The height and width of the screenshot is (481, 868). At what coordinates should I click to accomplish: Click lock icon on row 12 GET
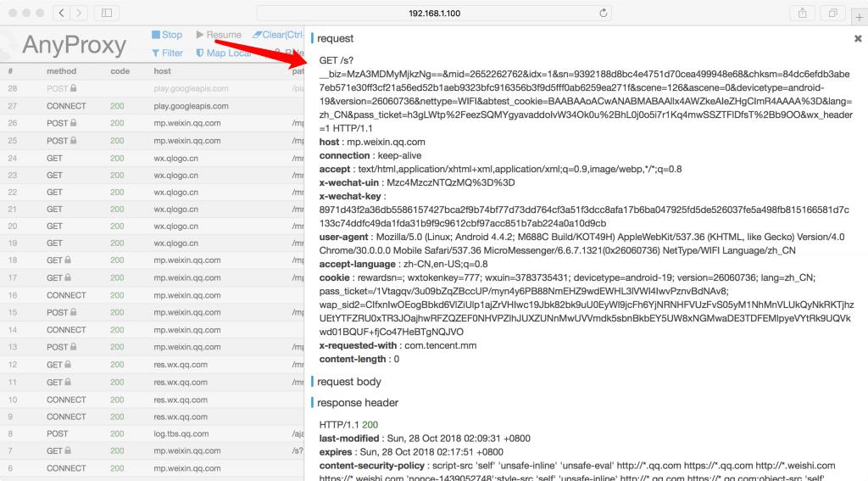tap(68, 364)
